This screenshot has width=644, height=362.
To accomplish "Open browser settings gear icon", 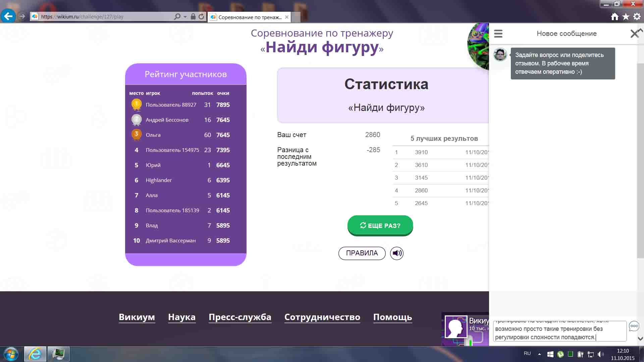I will coord(637,17).
